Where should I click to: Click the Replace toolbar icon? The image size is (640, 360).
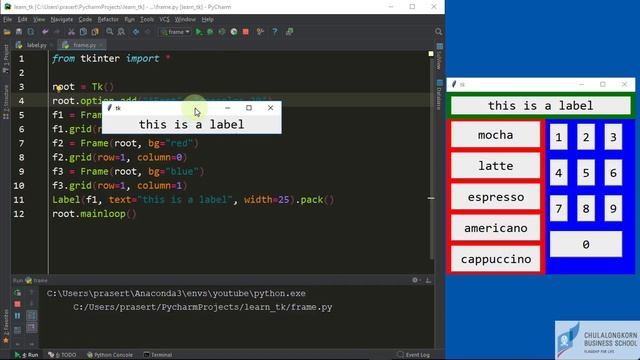(121, 32)
